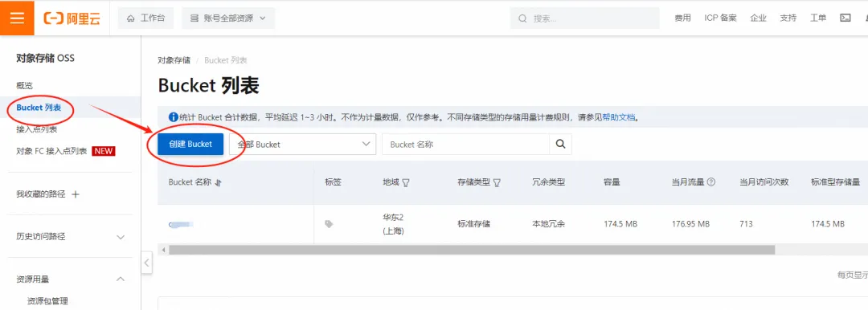Expand the 账号全部资源 dropdown
This screenshot has width=868, height=310.
click(228, 18)
